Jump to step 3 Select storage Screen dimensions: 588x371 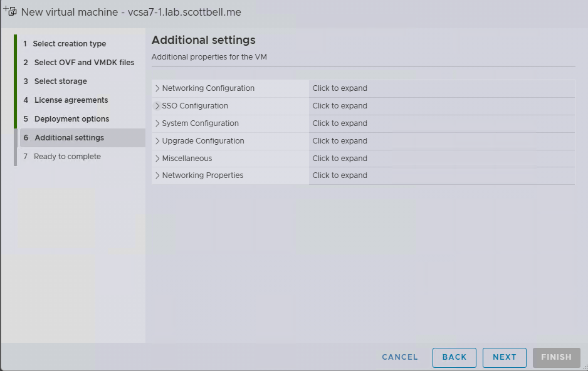click(x=60, y=81)
